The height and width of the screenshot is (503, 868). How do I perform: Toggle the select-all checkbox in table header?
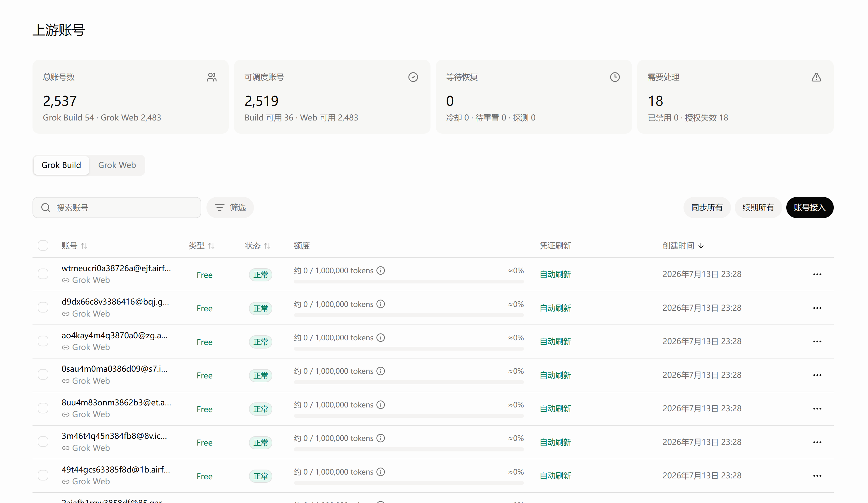(43, 246)
